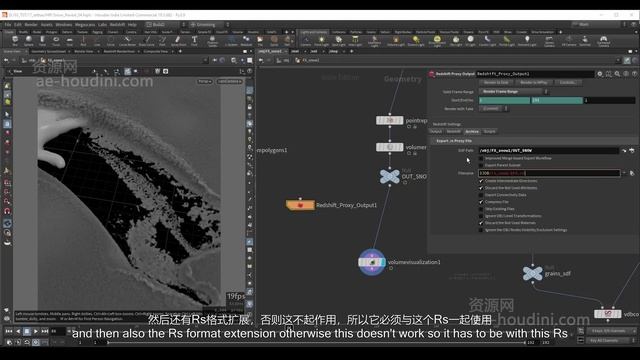Select the Area Light shelf tool
Viewport: 640px width, 360px height.
tap(355, 40)
